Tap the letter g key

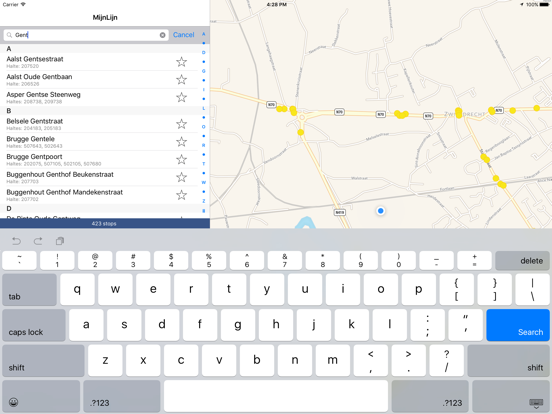[238, 325]
